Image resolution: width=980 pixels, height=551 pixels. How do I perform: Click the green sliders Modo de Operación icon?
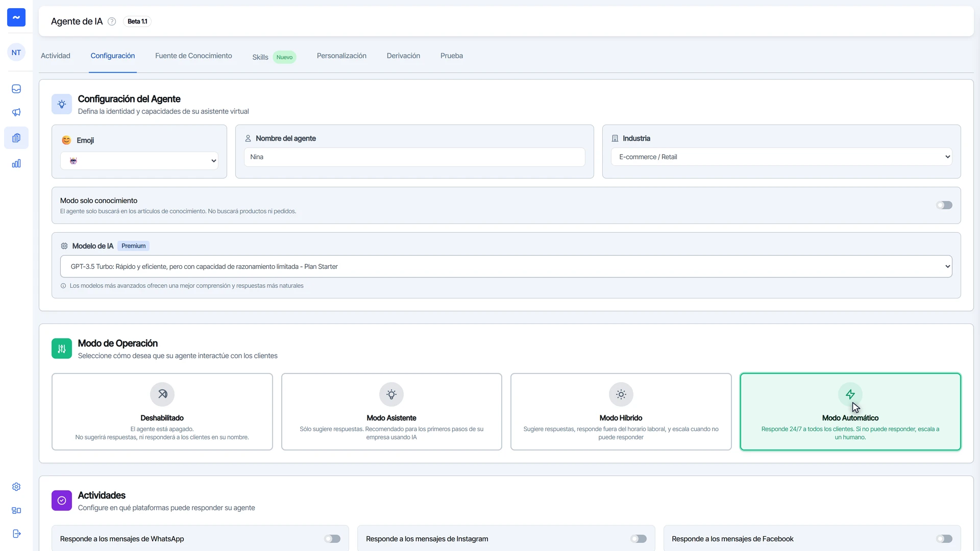(x=62, y=348)
